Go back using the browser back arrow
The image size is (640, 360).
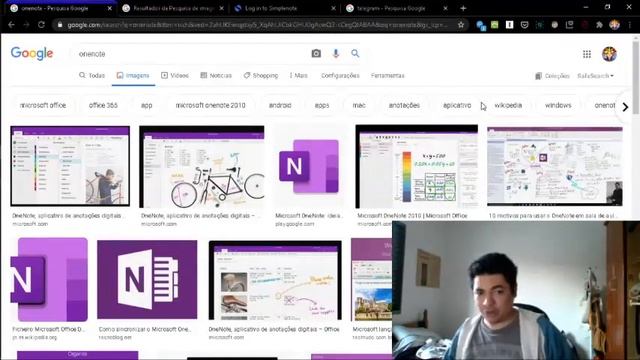pyautogui.click(x=11, y=25)
